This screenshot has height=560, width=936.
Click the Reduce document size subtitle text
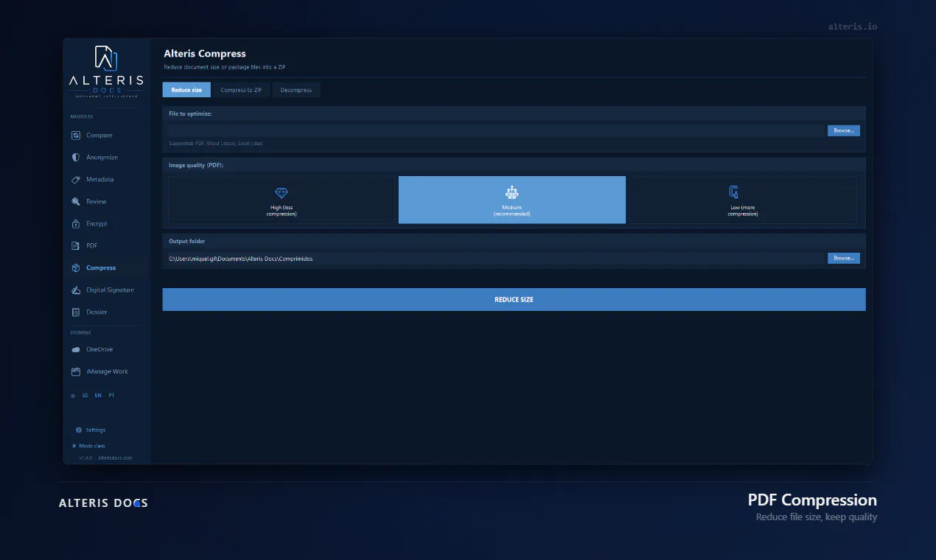coord(224,67)
